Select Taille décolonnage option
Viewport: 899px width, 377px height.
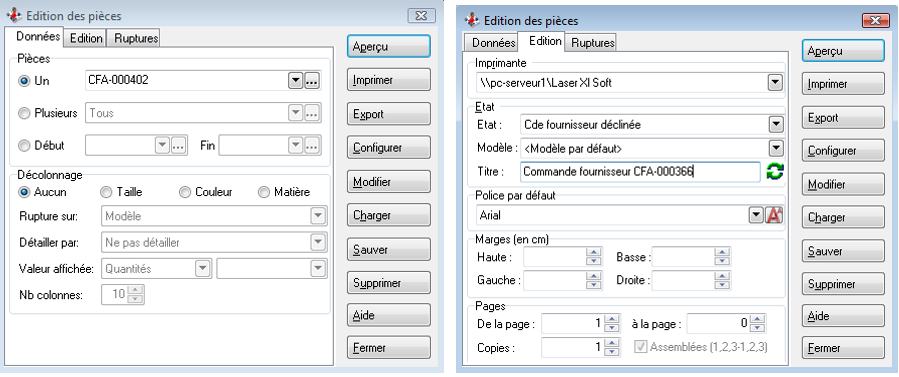point(105,192)
